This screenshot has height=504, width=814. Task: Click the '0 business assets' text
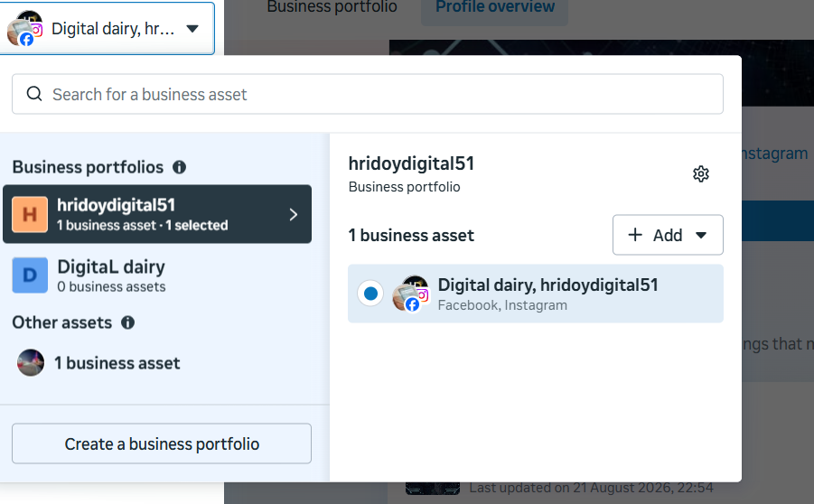112,286
